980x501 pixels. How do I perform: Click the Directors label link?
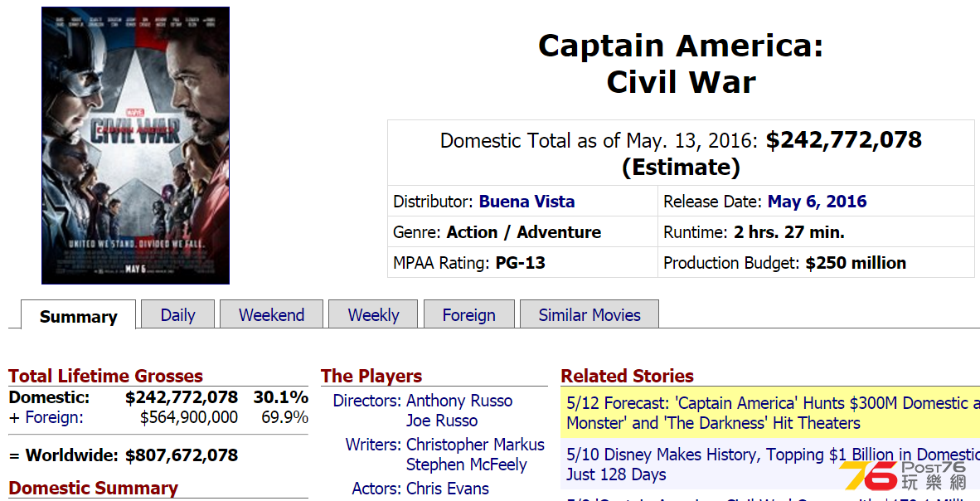click(366, 401)
